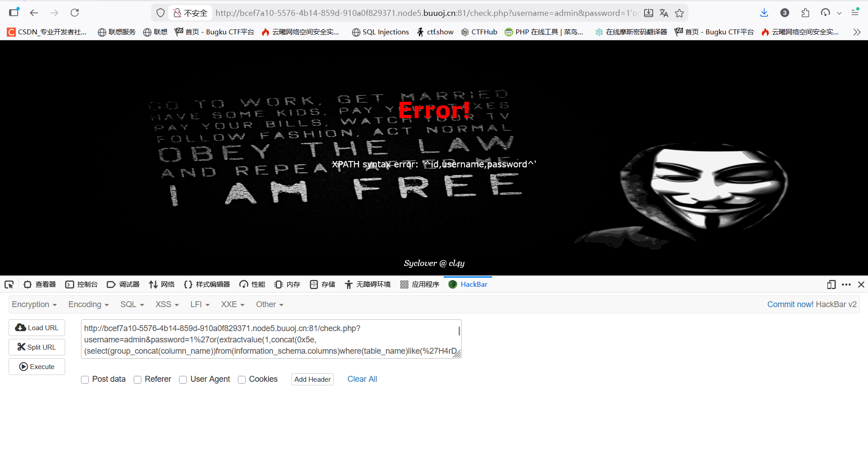Enable the Referer checkbox
868x460 pixels.
138,379
